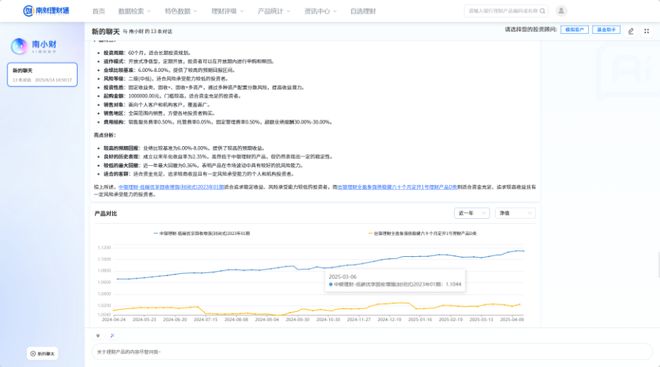Select the first blue advisor option button
The width and height of the screenshot is (660, 367).
[575, 30]
